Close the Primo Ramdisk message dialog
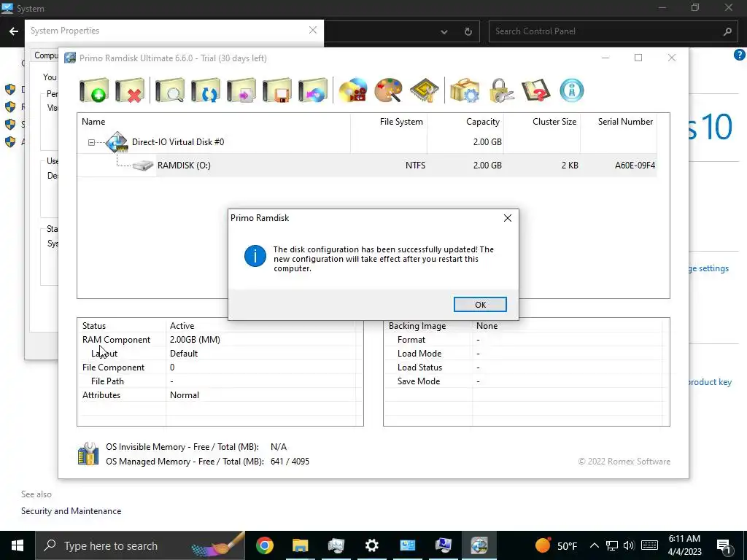Image resolution: width=747 pixels, height=560 pixels. [x=508, y=218]
